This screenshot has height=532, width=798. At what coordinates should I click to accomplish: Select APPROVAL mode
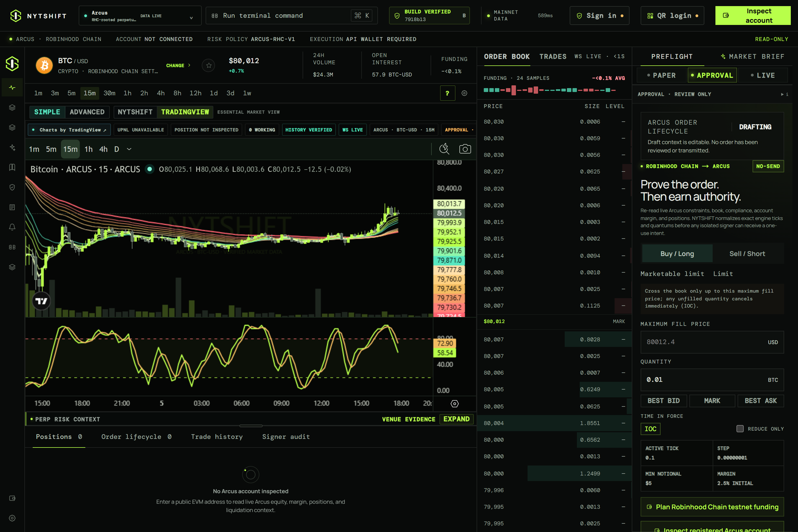pyautogui.click(x=712, y=75)
